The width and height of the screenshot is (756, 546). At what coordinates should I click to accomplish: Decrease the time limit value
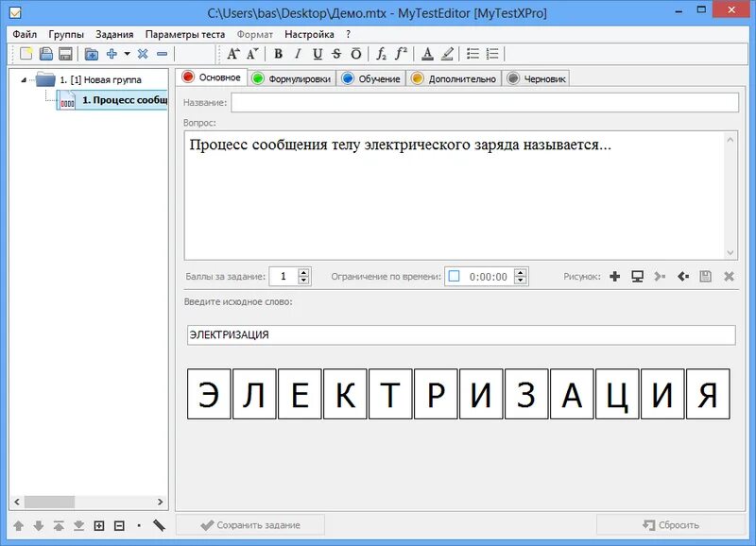pyautogui.click(x=521, y=281)
